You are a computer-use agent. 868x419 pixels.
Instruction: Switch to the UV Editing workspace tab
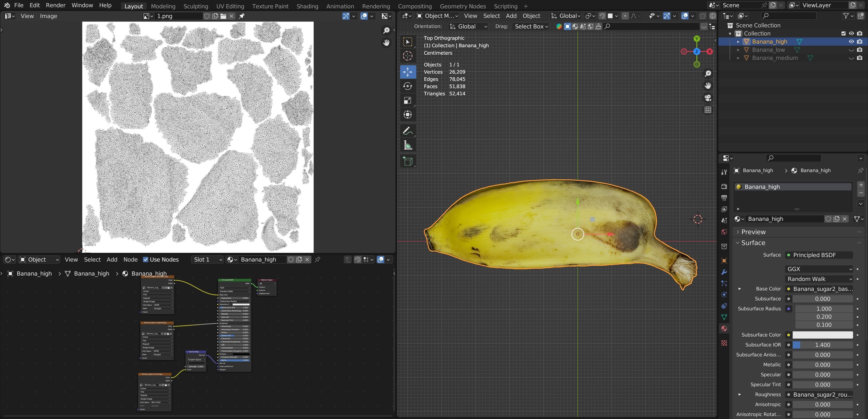point(230,6)
